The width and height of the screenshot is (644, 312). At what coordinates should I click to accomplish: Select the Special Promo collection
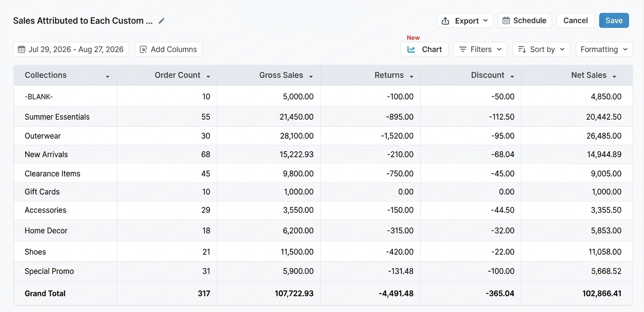(49, 272)
